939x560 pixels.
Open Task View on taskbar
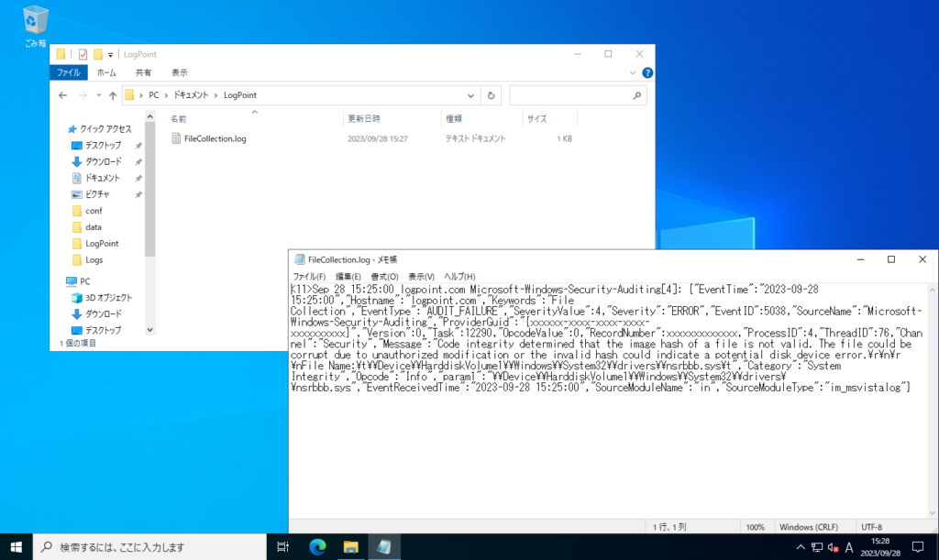tap(282, 547)
